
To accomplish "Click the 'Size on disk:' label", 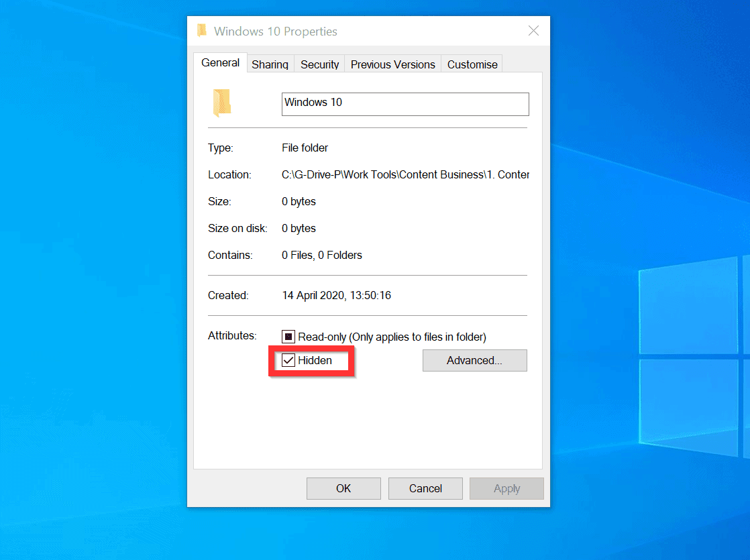I will tap(237, 228).
